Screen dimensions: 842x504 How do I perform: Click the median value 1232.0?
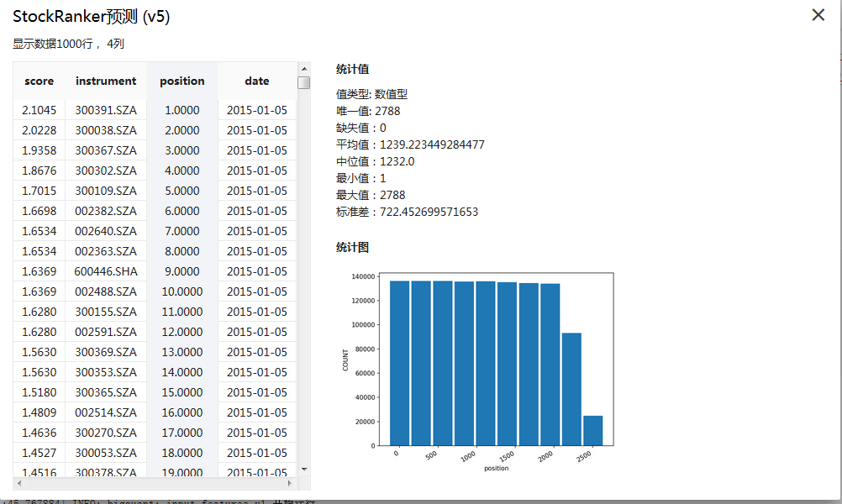click(397, 161)
